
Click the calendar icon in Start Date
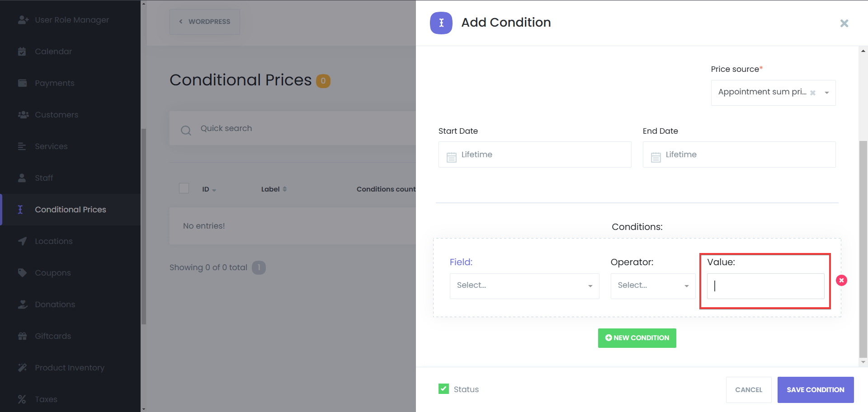tap(451, 157)
